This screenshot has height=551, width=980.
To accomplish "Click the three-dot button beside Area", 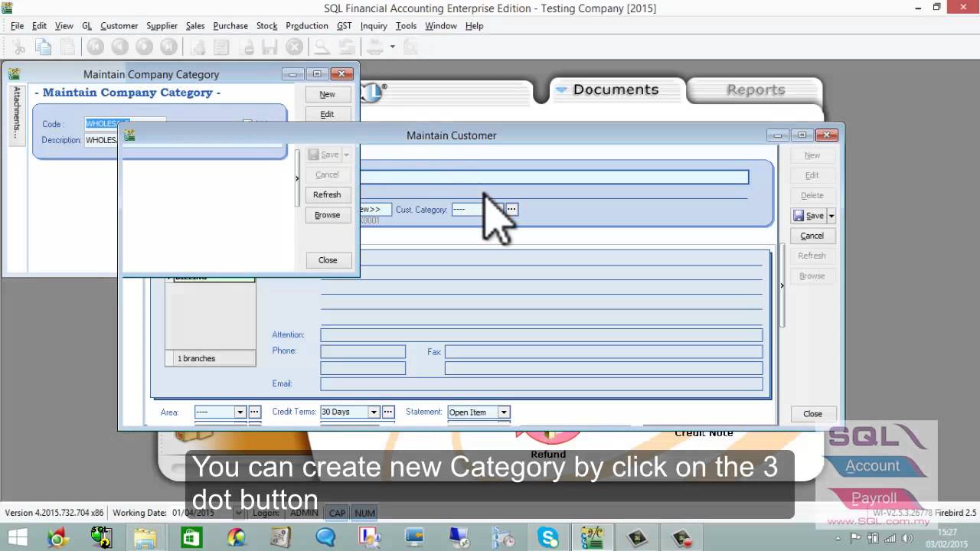I will 255,412.
